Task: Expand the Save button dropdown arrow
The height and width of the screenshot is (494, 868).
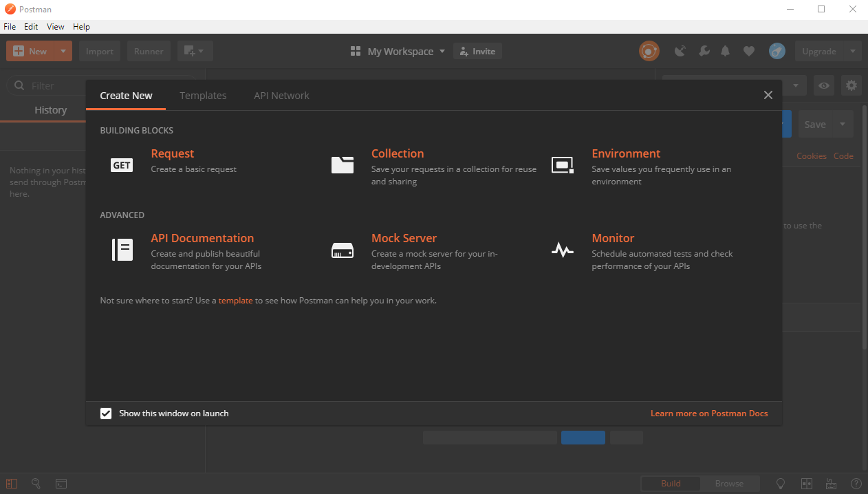Action: point(843,125)
